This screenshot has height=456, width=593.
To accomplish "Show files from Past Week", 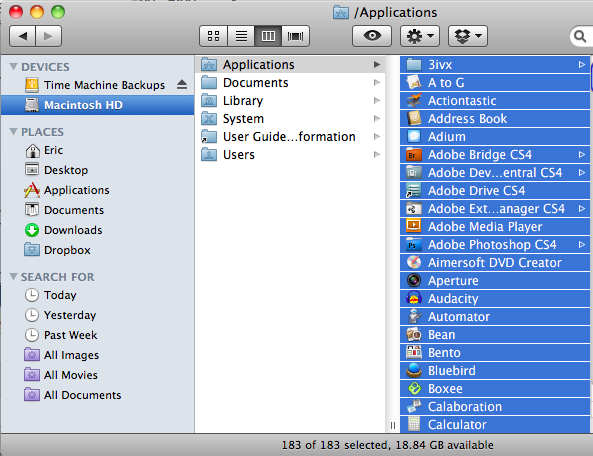I will (x=98, y=335).
